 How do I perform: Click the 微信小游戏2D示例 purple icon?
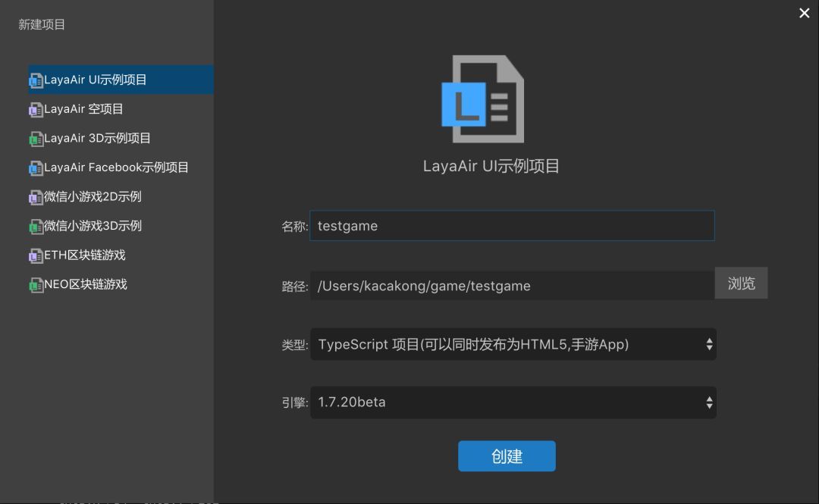(36, 196)
